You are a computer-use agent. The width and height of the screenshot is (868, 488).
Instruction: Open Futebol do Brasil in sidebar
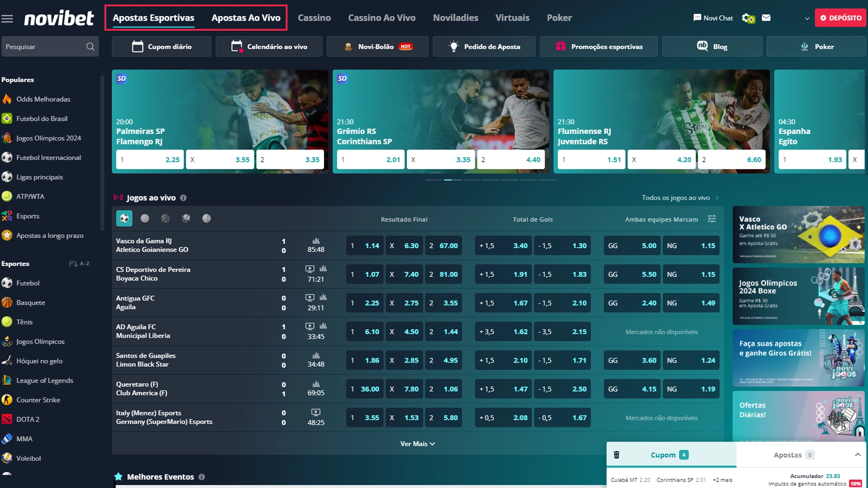[x=42, y=118]
